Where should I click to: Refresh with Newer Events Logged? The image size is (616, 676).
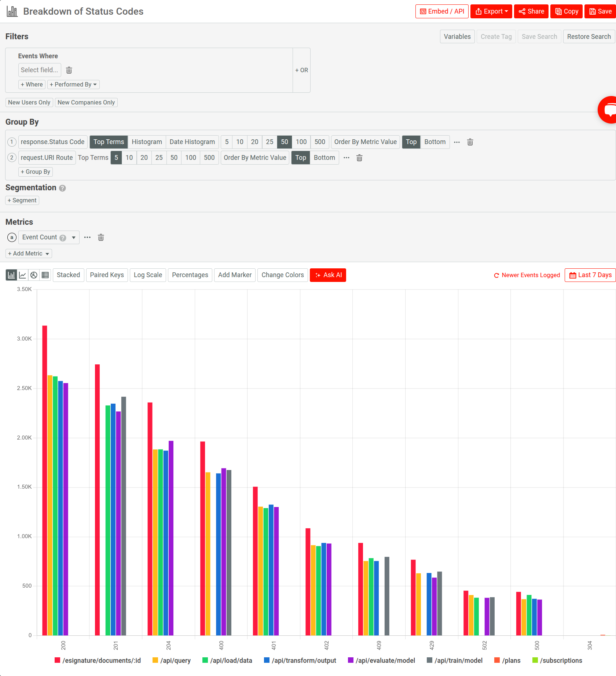(527, 275)
